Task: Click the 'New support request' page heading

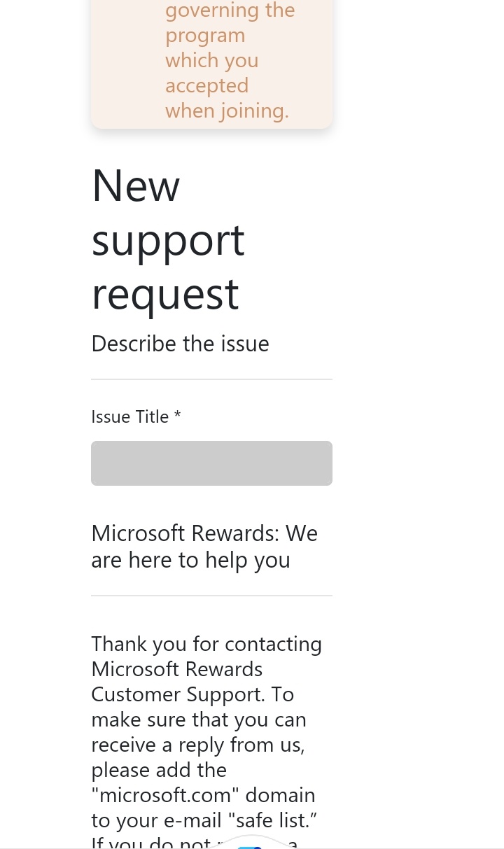Action: click(x=168, y=238)
